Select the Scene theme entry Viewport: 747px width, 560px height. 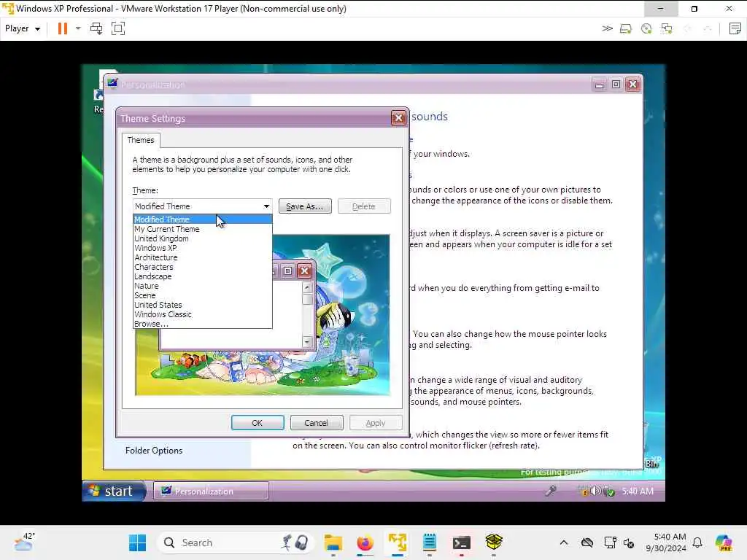[203, 295]
